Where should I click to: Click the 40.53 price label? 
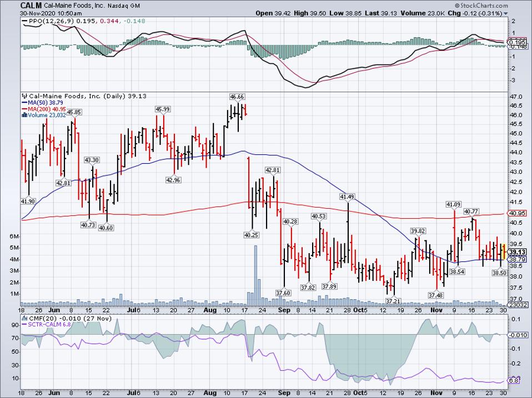point(319,216)
